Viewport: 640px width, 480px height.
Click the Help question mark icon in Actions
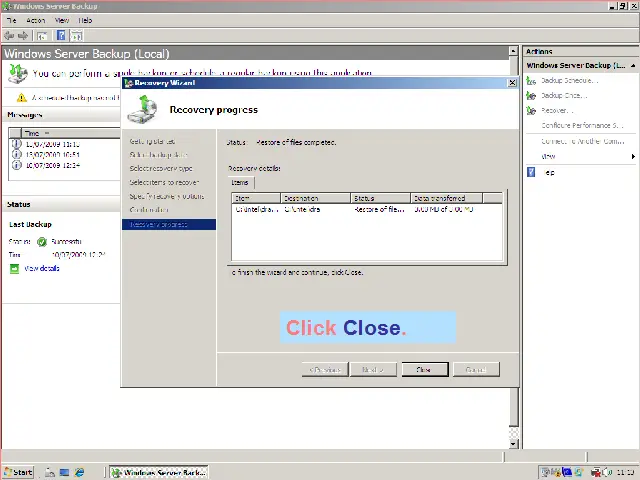point(531,172)
